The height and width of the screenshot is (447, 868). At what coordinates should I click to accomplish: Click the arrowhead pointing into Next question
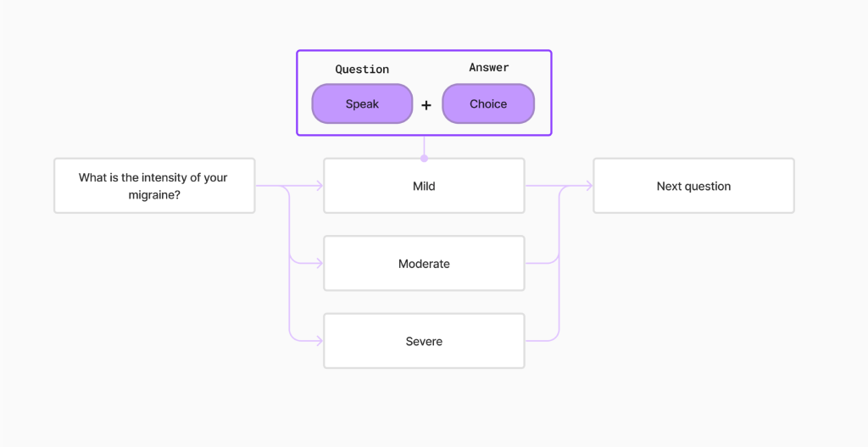pyautogui.click(x=588, y=186)
